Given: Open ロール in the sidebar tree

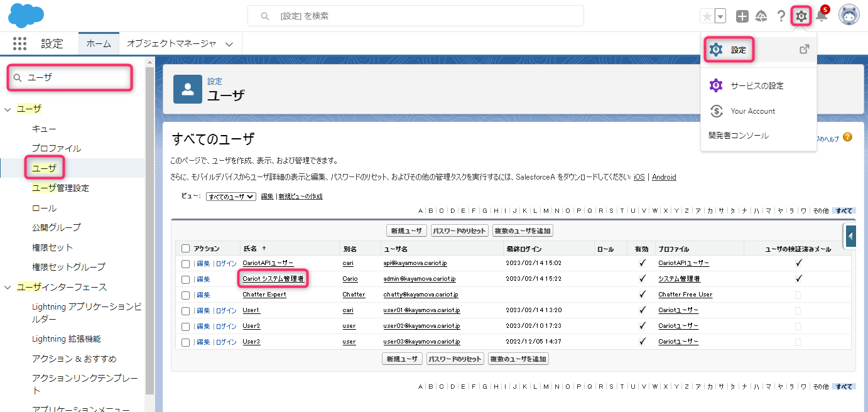Looking at the screenshot, I should point(45,209).
